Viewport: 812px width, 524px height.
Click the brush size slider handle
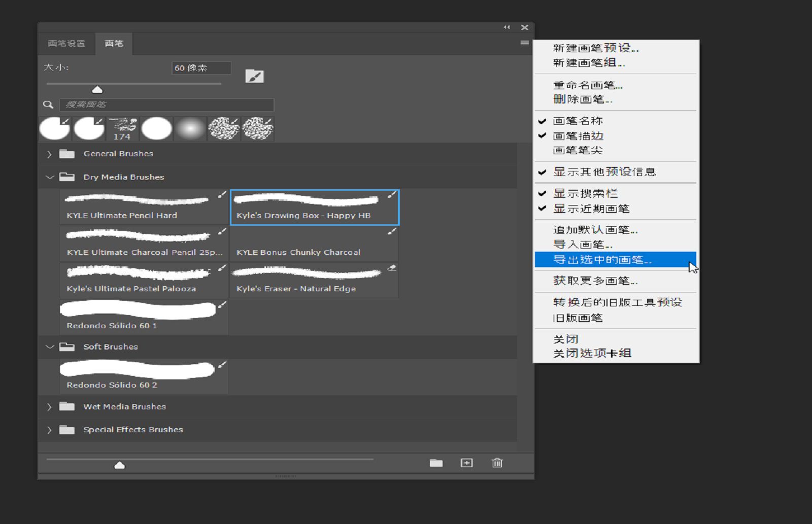pos(97,88)
